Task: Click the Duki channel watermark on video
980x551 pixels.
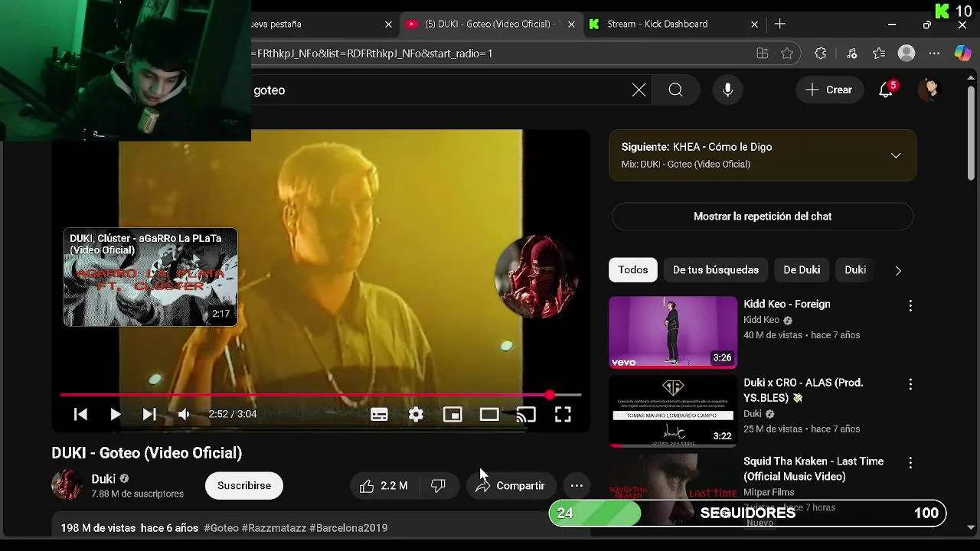Action: coord(536,276)
